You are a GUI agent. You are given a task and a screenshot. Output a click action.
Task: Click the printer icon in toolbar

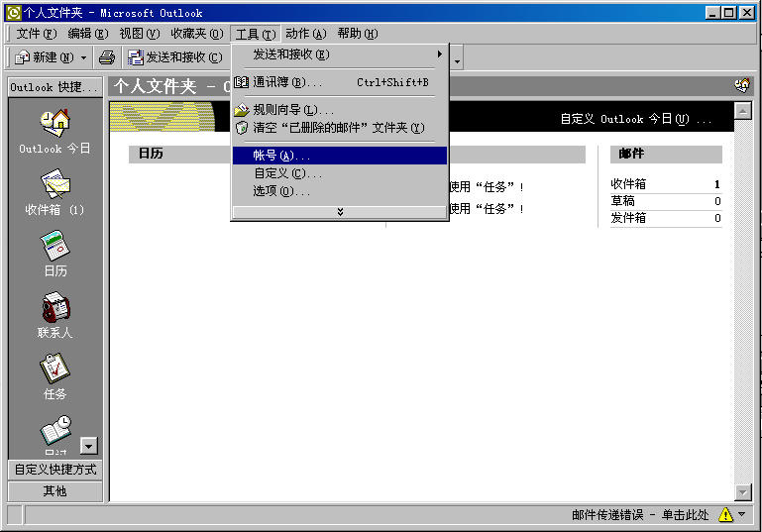point(107,57)
